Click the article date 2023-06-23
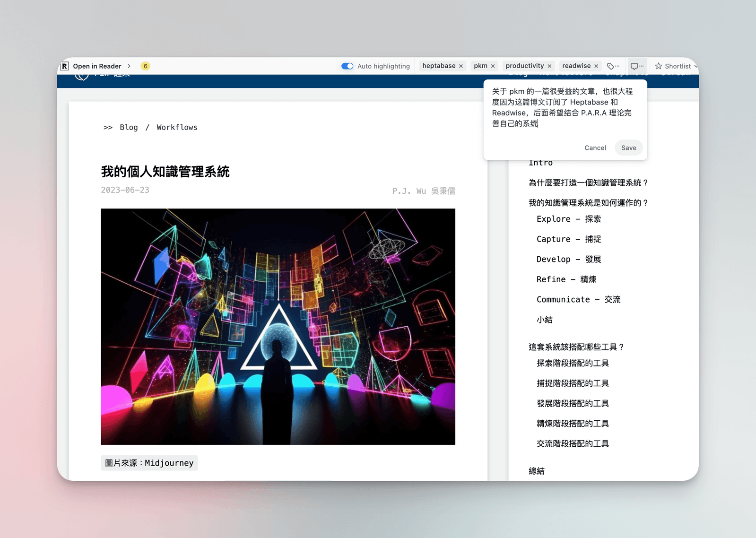Screen dimensions: 756x538 (x=125, y=190)
